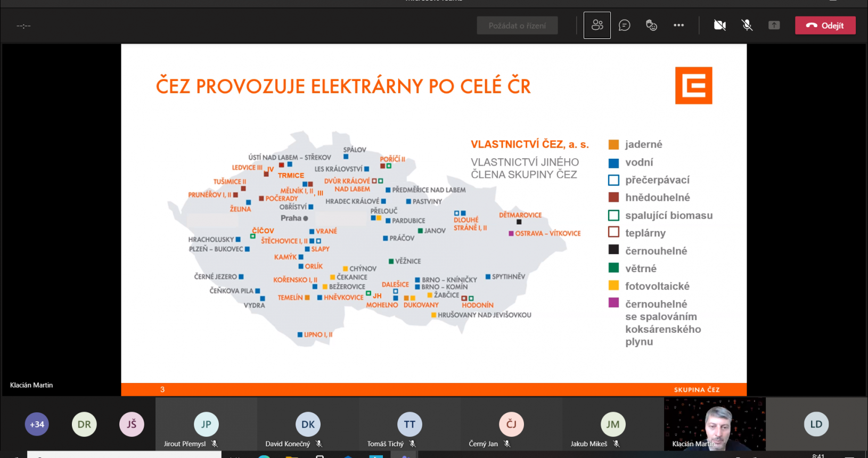This screenshot has width=868, height=458.
Task: Select David Konečný participant tile
Action: tap(308, 424)
